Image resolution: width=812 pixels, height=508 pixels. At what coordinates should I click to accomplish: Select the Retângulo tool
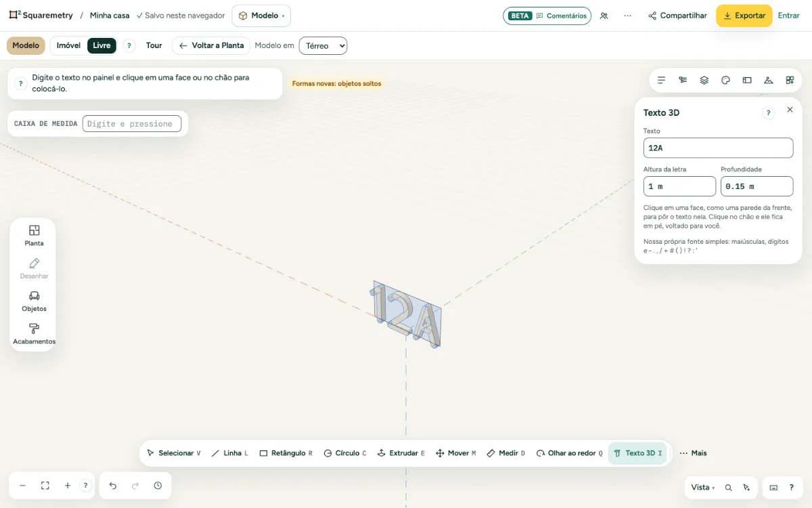tap(286, 453)
